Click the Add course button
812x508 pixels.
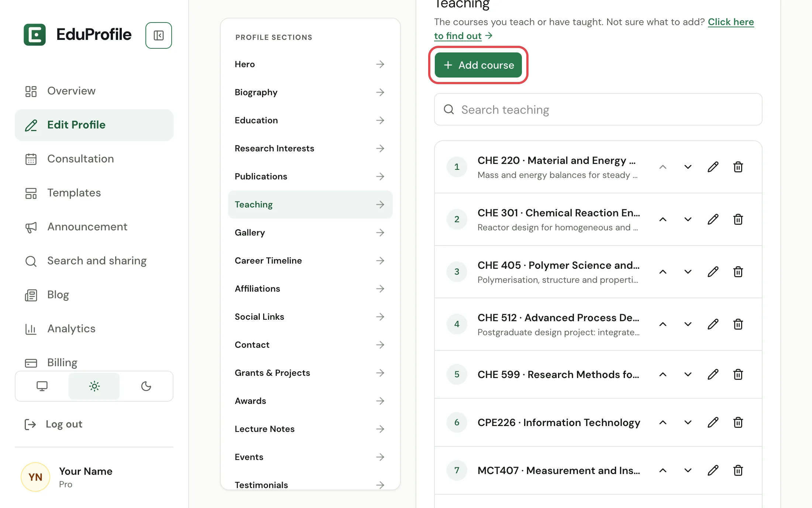(x=478, y=65)
